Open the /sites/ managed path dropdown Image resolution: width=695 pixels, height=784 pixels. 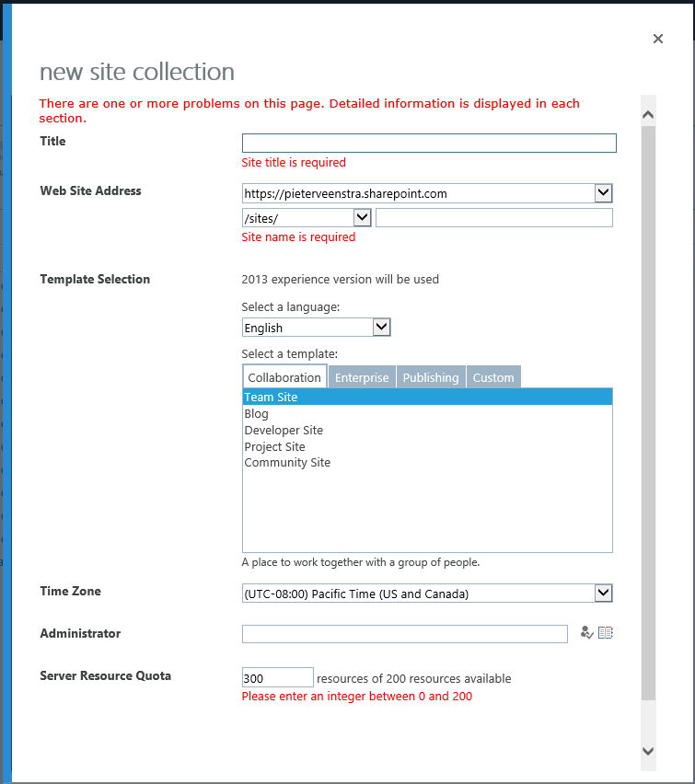(x=307, y=217)
